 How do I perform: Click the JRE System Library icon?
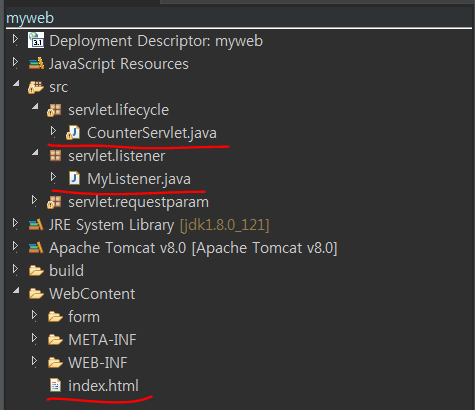pos(36,225)
